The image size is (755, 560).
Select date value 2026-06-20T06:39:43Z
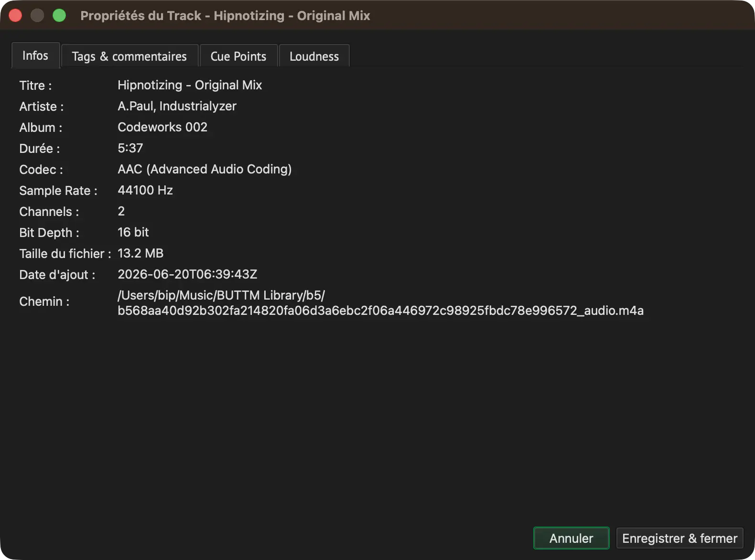(x=187, y=274)
